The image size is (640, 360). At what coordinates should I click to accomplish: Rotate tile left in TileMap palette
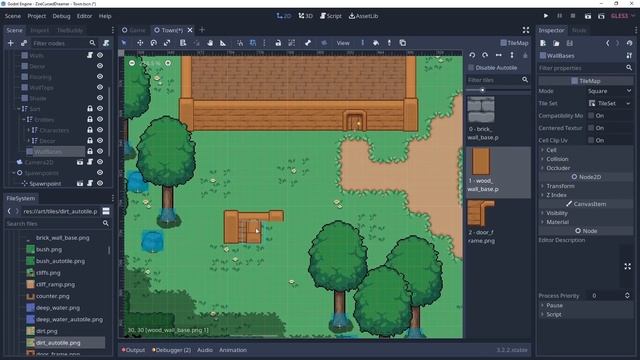(472, 55)
